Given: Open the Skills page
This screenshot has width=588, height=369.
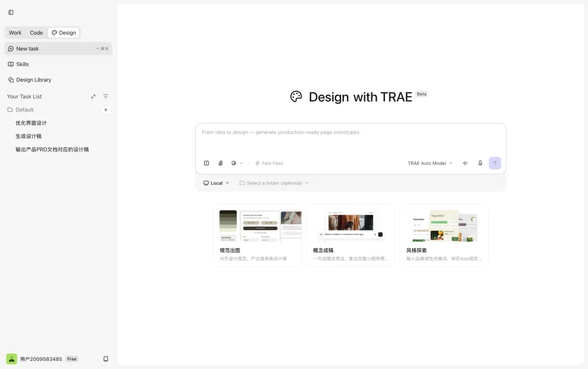Looking at the screenshot, I should (58, 64).
